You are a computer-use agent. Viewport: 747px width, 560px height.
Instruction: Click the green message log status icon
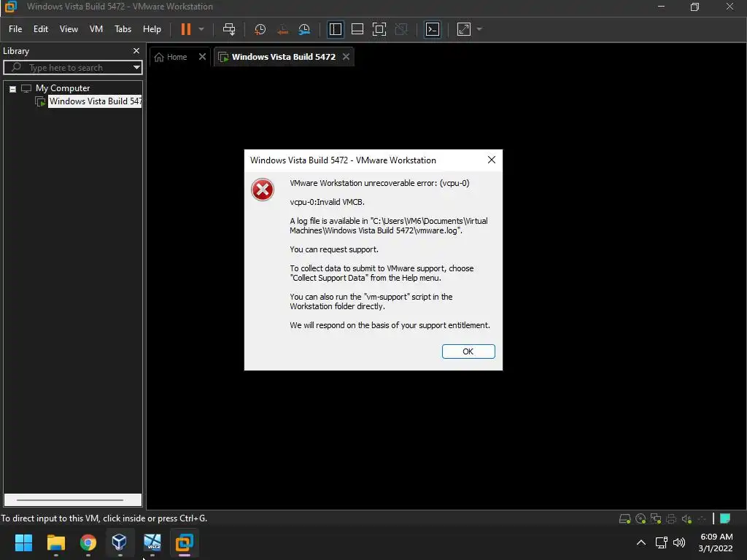click(x=725, y=518)
